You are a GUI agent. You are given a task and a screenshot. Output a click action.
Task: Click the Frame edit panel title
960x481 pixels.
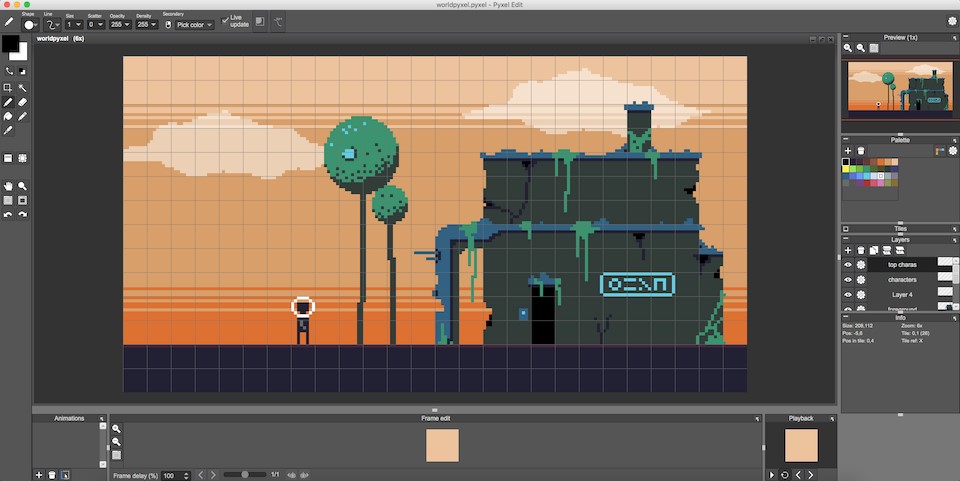tap(436, 419)
